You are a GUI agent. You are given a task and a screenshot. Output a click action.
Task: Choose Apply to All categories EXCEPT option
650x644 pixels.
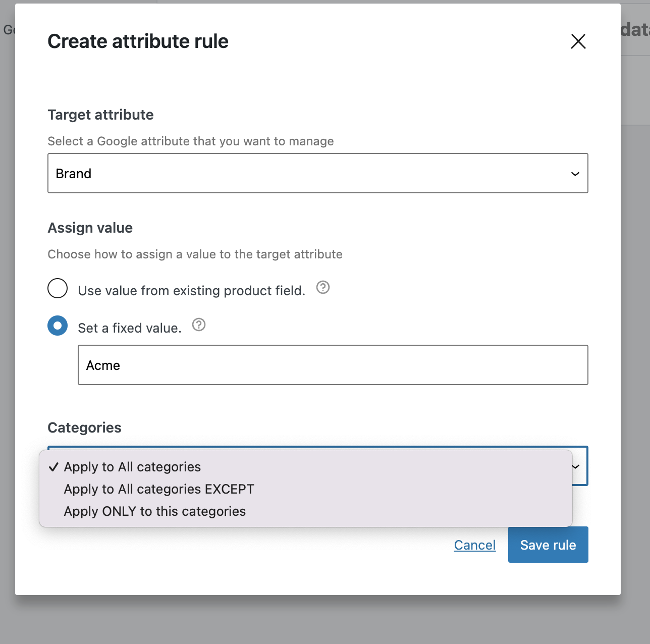click(x=158, y=489)
